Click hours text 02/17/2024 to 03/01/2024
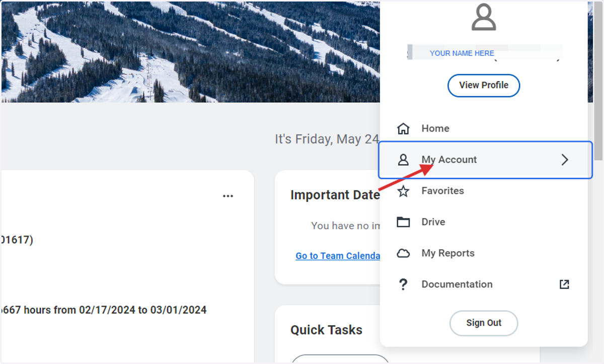The height and width of the screenshot is (364, 604). point(143,310)
